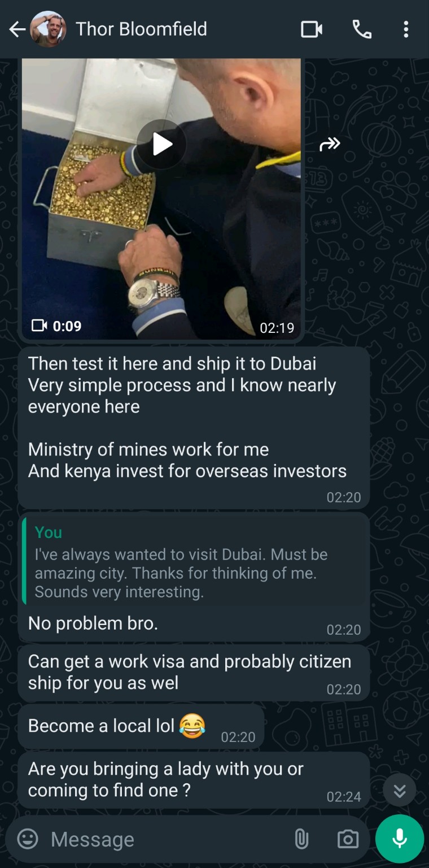Start a video call with Thor Bloomfield
The image size is (429, 868).
pos(312,29)
